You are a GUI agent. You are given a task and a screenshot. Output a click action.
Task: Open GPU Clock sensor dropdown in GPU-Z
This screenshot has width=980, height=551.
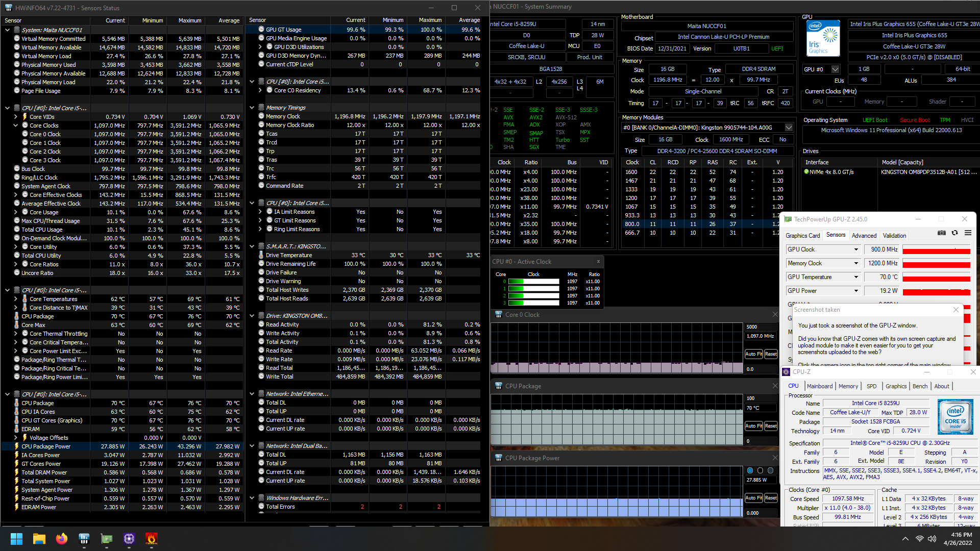(856, 249)
